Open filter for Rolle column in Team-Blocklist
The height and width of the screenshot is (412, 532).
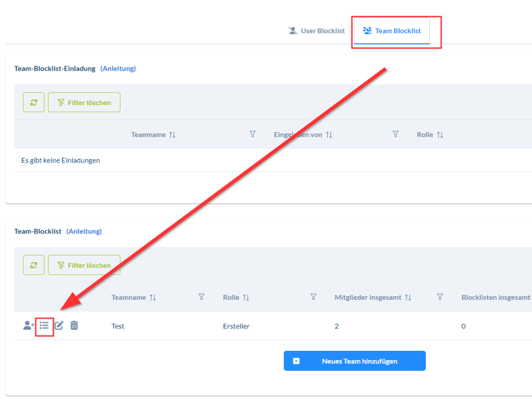pyautogui.click(x=313, y=297)
